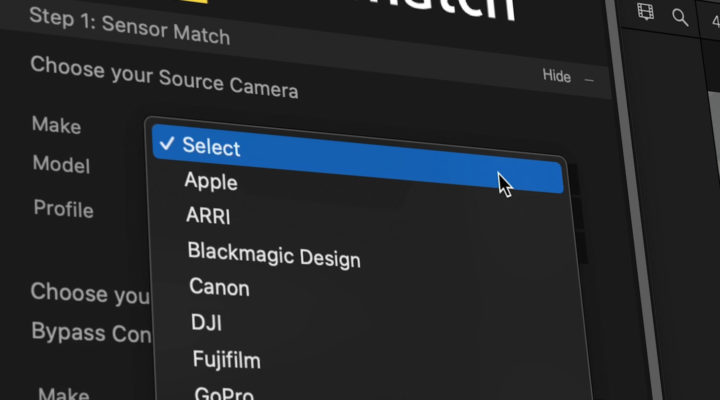Click the filmstrip clip icon

click(646, 11)
